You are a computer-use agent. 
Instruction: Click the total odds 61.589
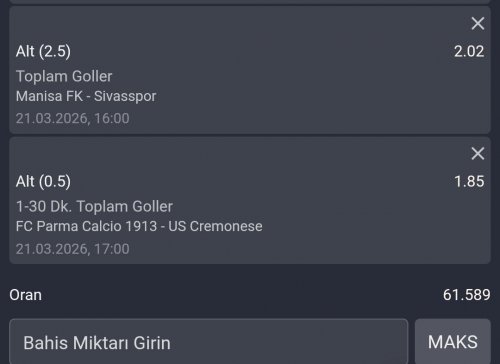point(466,295)
